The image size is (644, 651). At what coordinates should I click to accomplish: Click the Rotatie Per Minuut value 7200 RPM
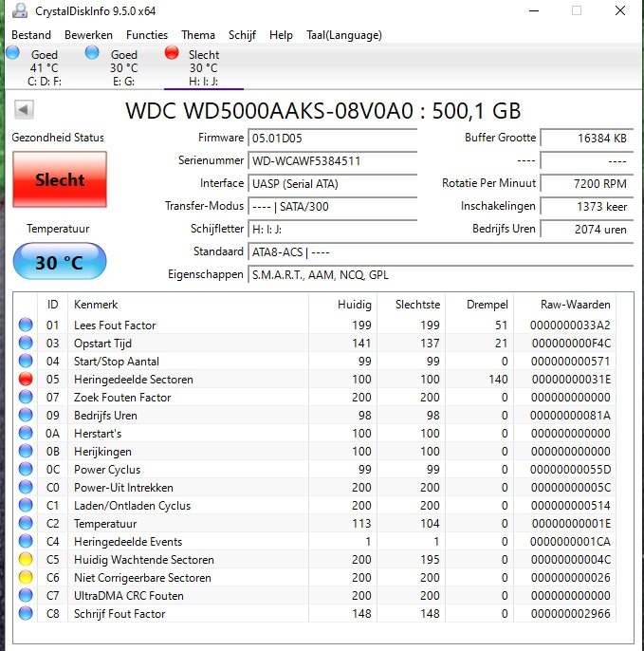point(587,183)
